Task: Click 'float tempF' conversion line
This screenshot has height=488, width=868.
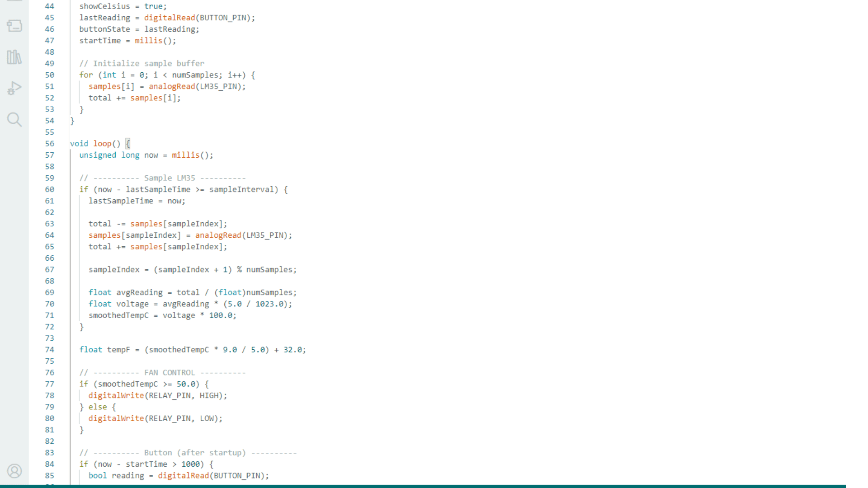Action: pos(193,350)
